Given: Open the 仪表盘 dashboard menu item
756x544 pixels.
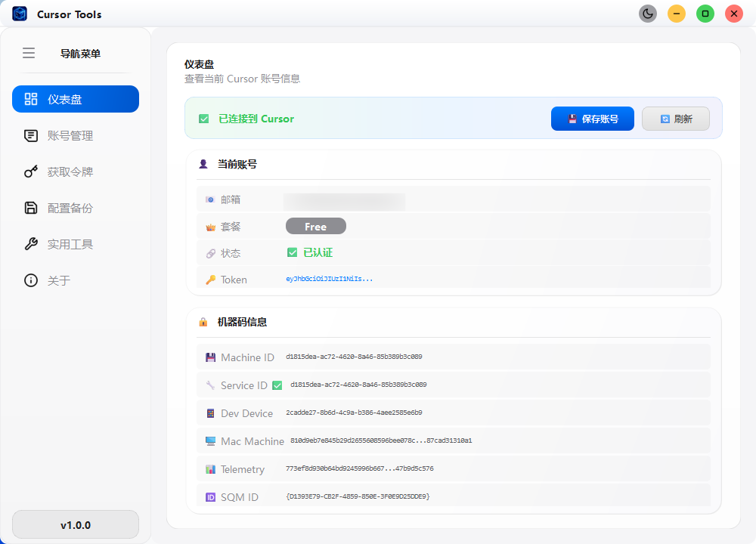Looking at the screenshot, I should click(76, 99).
